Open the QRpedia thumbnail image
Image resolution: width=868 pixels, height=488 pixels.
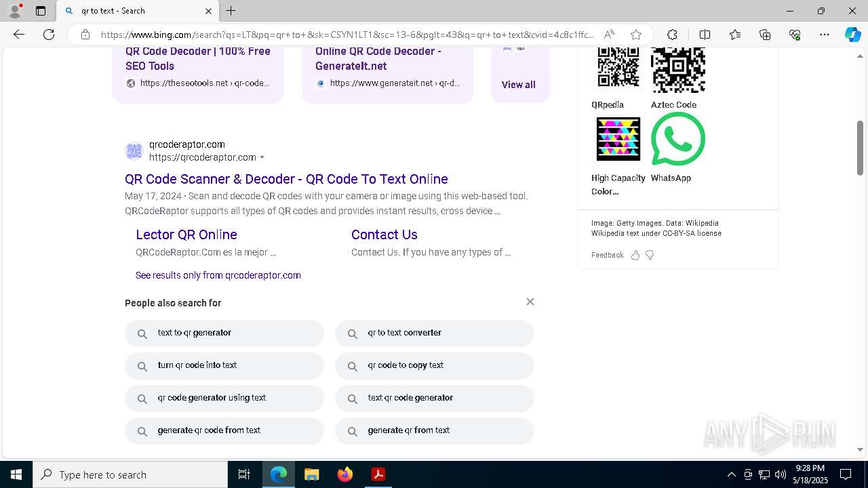point(618,68)
